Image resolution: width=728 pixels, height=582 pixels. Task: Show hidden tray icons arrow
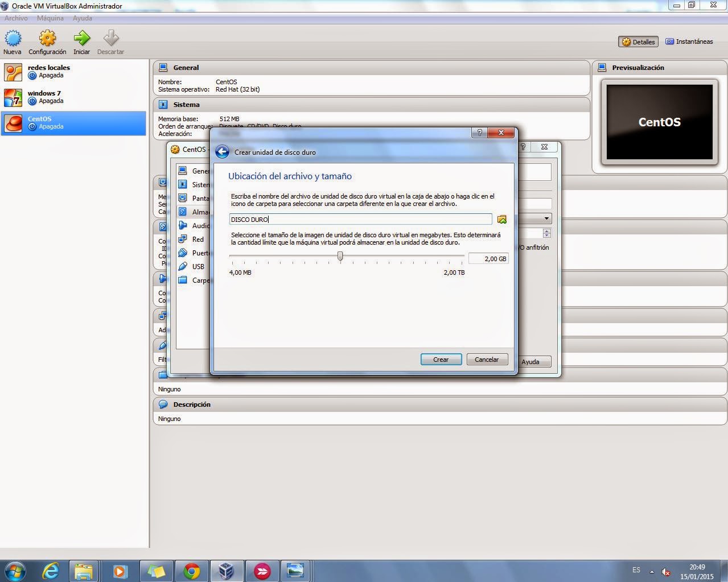pos(652,571)
